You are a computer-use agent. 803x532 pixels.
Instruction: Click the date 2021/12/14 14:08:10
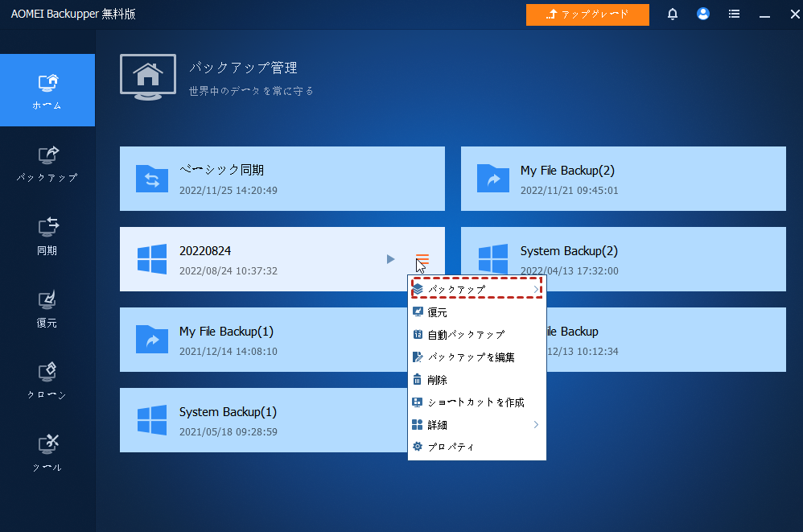click(x=229, y=351)
